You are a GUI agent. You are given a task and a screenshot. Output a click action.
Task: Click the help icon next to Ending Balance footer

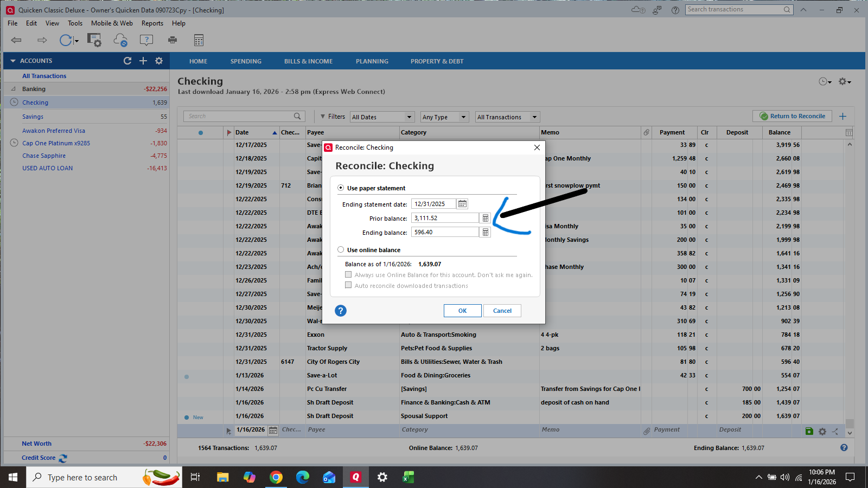point(844,448)
